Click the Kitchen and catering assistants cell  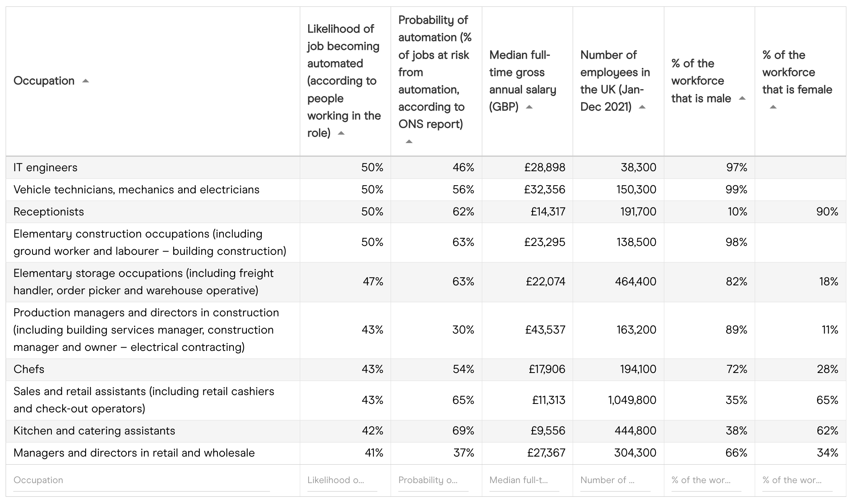(94, 431)
